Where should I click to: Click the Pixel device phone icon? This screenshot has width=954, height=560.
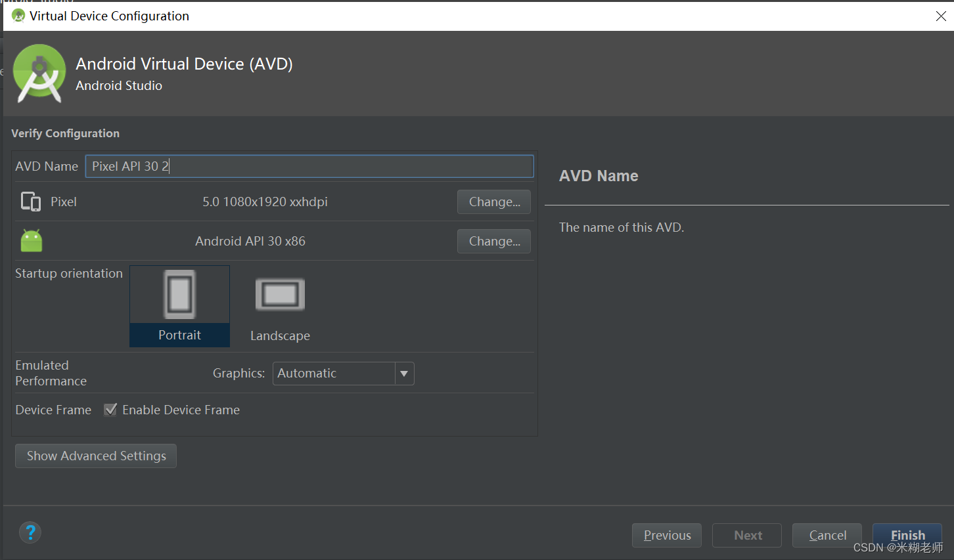pyautogui.click(x=31, y=202)
